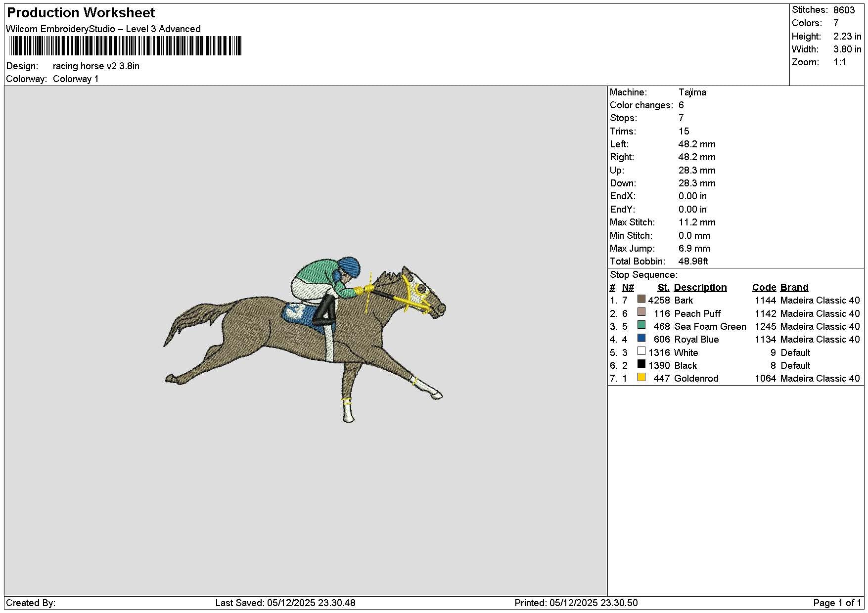The height and width of the screenshot is (613, 868).
Task: Click the Goldenrod color swatch
Action: point(641,377)
